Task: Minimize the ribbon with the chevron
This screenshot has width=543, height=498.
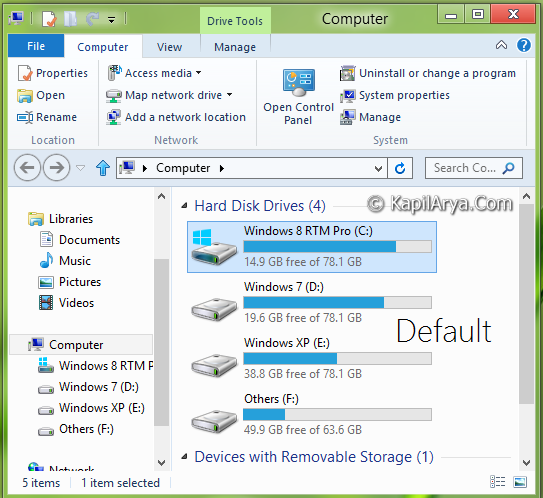Action: [501, 45]
